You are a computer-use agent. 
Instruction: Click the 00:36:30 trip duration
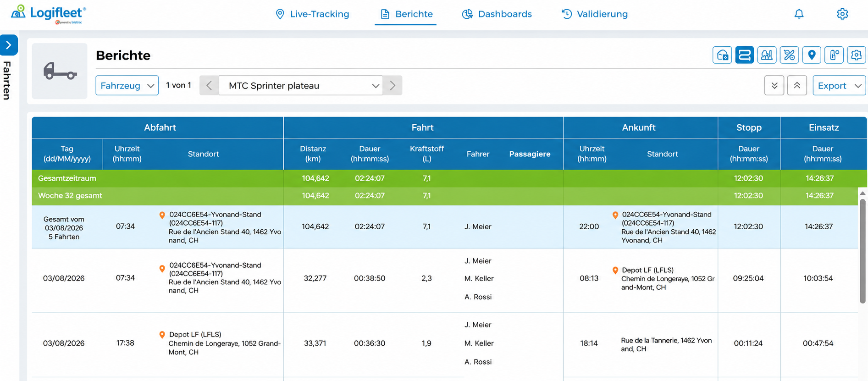(370, 343)
